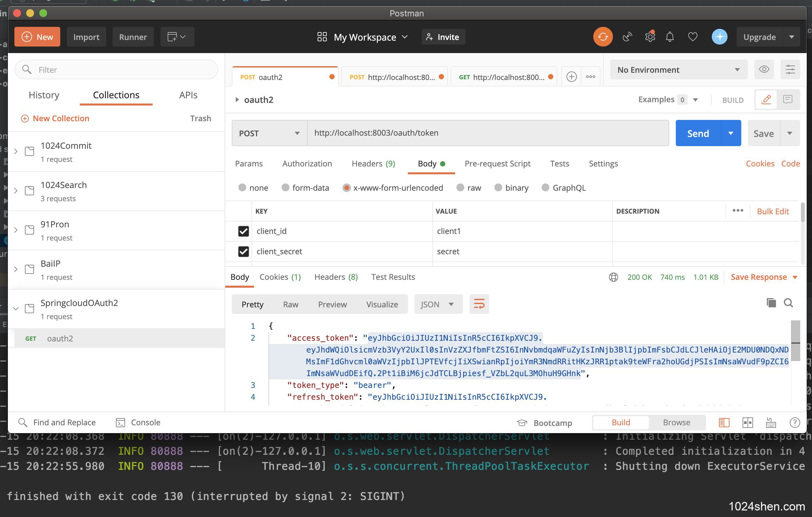Click the Bulk Edit link

coord(773,211)
